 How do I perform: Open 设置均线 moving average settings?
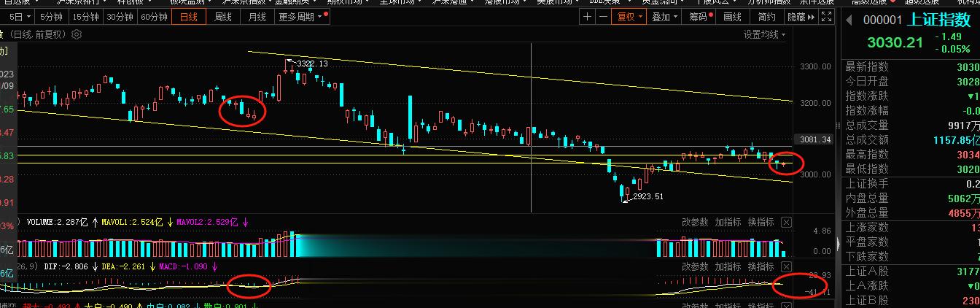[x=764, y=34]
